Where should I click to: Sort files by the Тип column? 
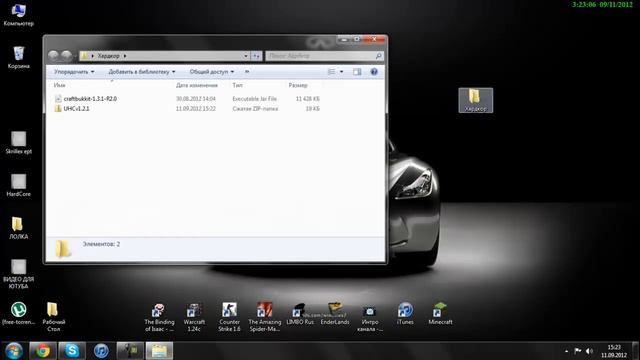coord(237,85)
